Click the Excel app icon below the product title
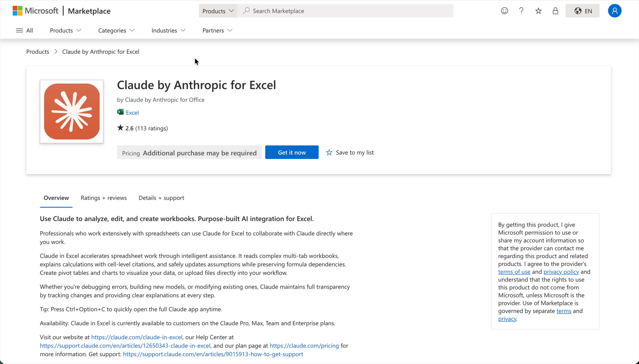The width and height of the screenshot is (639, 364). click(120, 112)
